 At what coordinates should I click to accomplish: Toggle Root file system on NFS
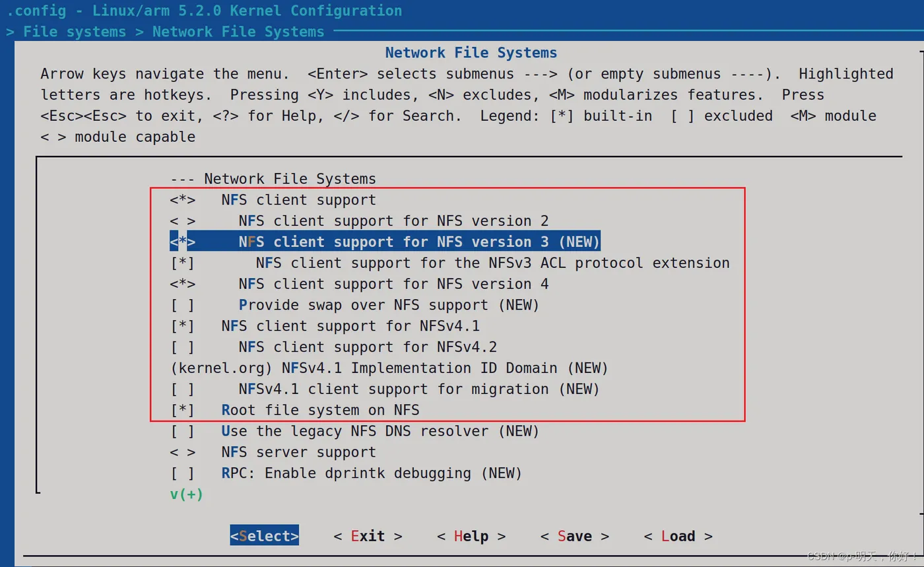click(183, 411)
